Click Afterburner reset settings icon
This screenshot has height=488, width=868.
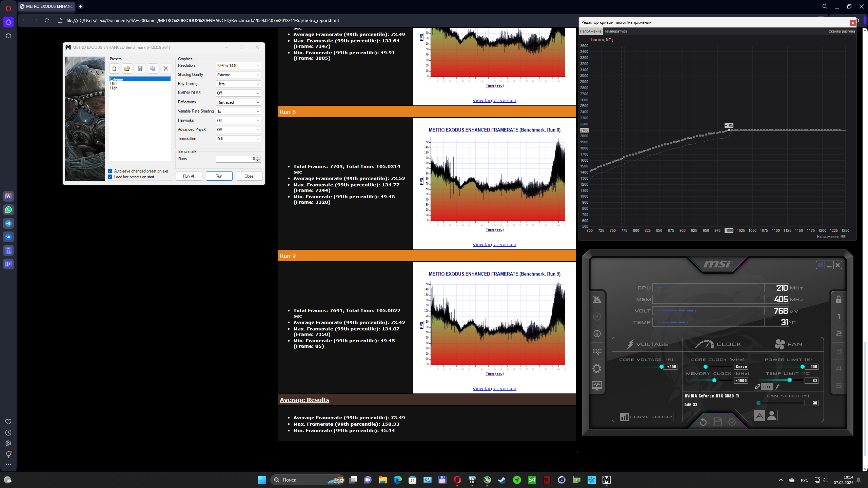tap(703, 422)
